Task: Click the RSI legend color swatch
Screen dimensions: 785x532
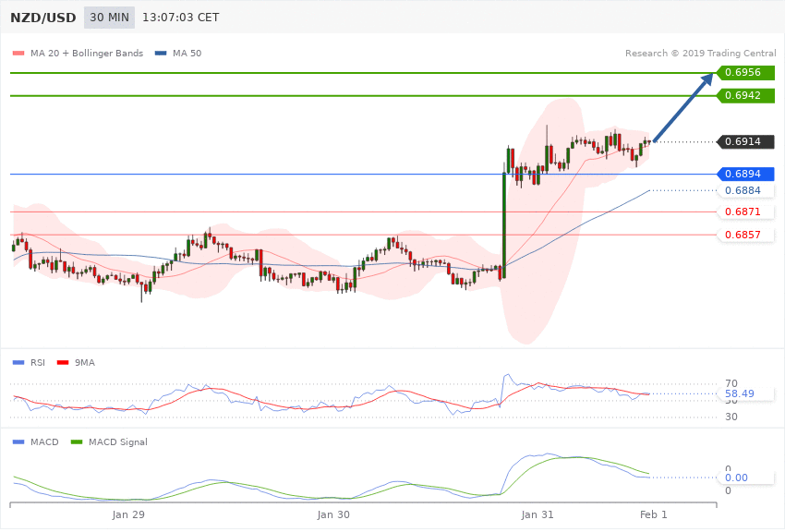Action: [18, 362]
